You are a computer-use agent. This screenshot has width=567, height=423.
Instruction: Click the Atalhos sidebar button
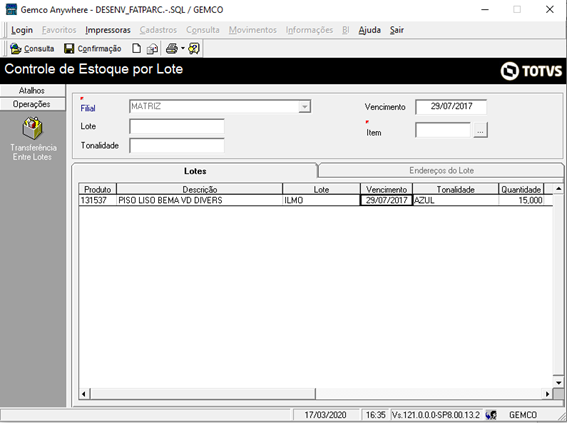(x=32, y=90)
